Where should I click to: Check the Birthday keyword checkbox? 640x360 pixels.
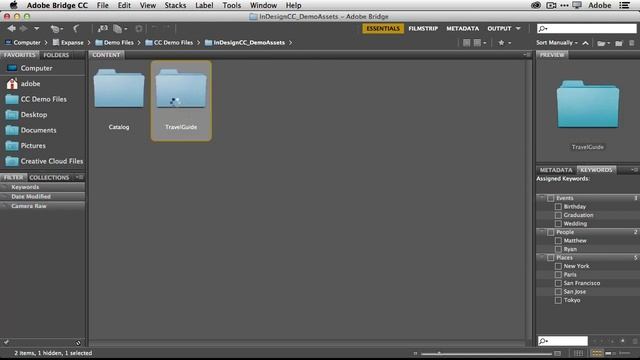click(x=558, y=207)
